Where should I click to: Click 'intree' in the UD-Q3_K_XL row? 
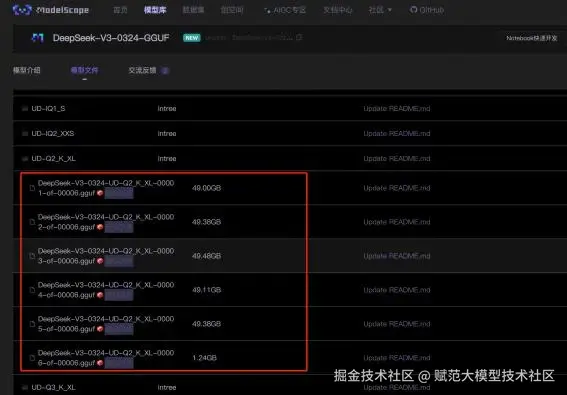[x=167, y=387]
